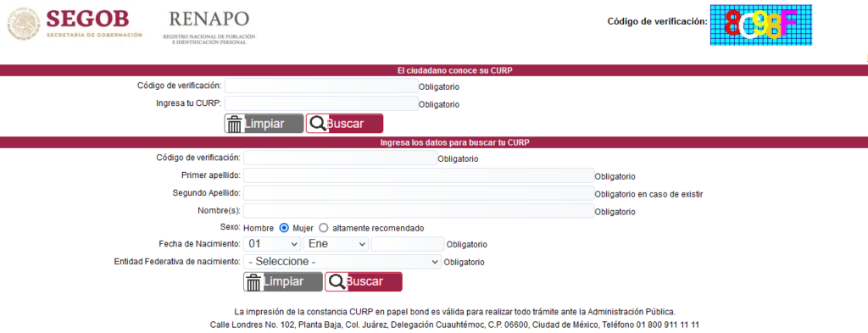This screenshot has height=333, width=868.
Task: Click the footer line about "constancia CURP en papel bond"
Action: [454, 312]
